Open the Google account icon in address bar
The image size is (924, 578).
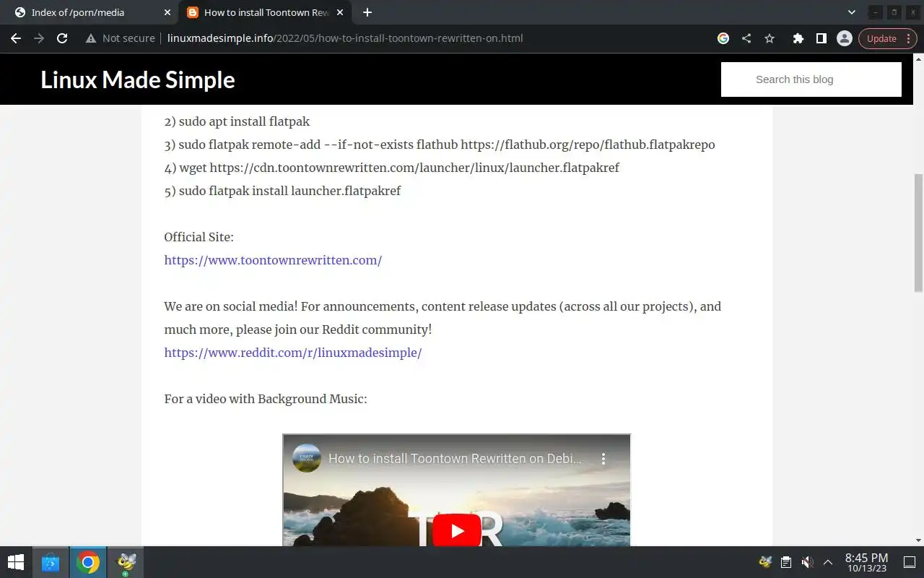point(723,38)
